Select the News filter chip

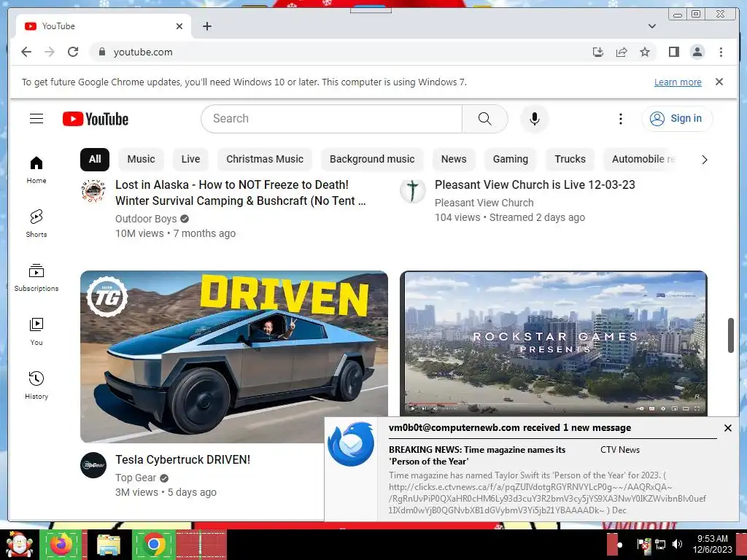tap(454, 159)
